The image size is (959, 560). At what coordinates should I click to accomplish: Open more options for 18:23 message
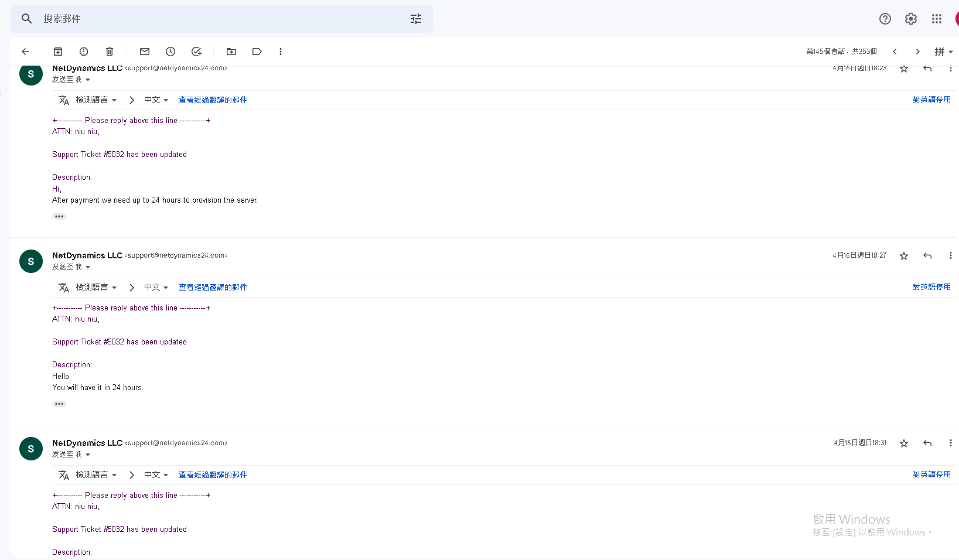click(950, 69)
